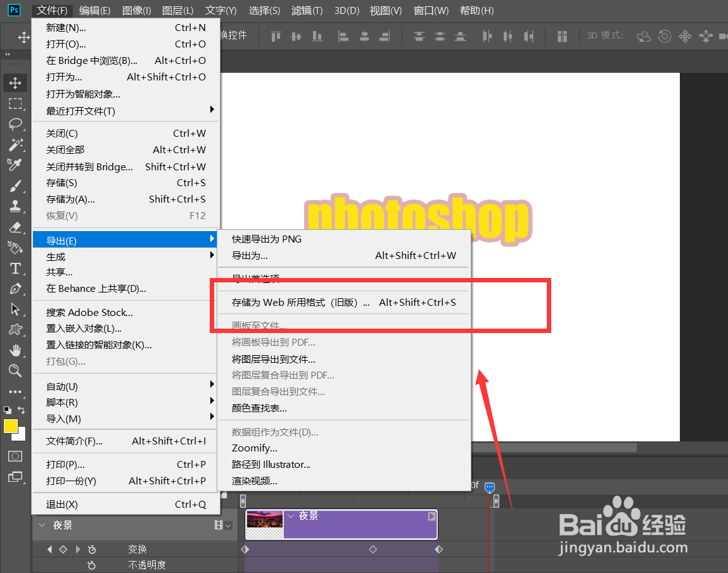Image resolution: width=728 pixels, height=573 pixels.
Task: Align vertical centers in options bar
Action: 297,36
